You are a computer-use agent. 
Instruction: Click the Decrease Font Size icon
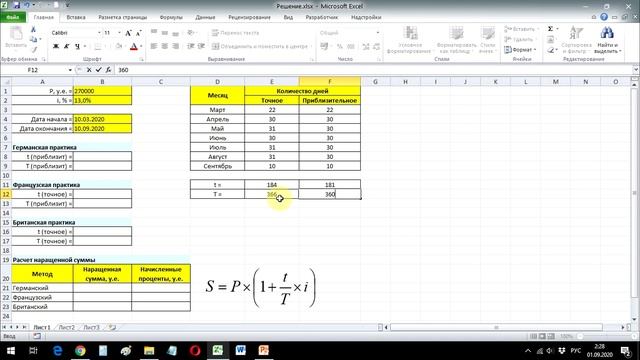(x=138, y=33)
